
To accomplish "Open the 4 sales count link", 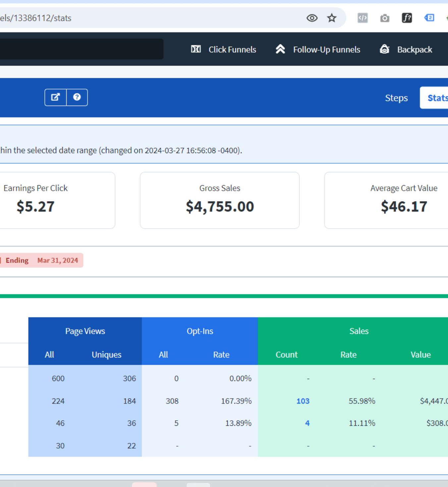I will 307,423.
